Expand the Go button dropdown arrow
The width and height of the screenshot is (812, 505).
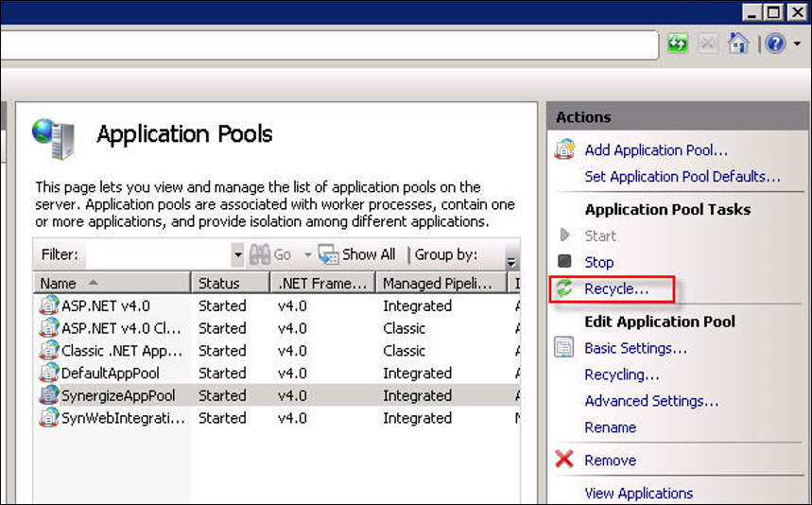point(307,254)
